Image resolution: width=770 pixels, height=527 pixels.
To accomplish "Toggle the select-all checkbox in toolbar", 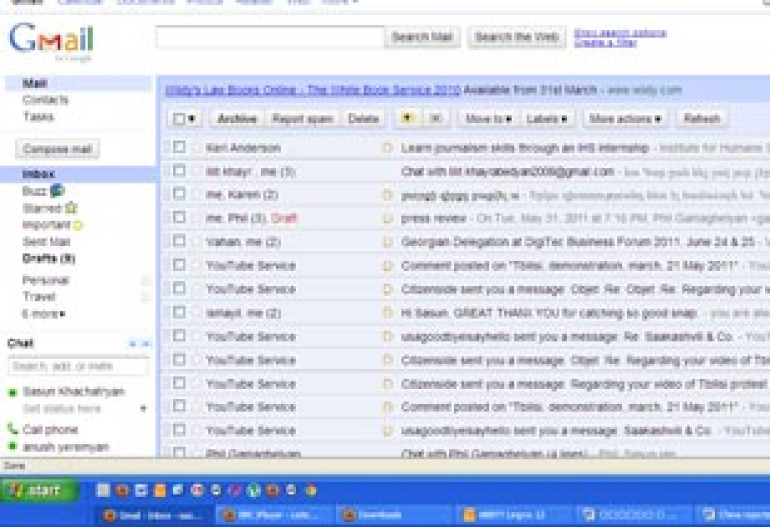I will tap(179, 119).
